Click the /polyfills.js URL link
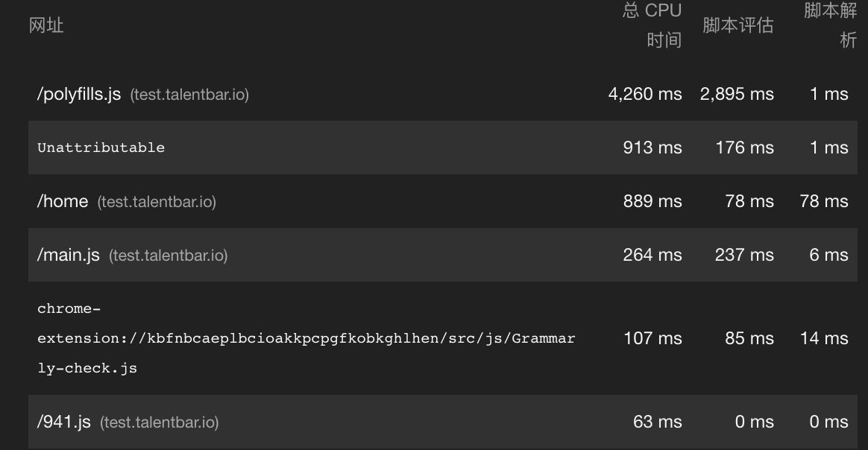Image resolution: width=868 pixels, height=450 pixels. pos(78,95)
